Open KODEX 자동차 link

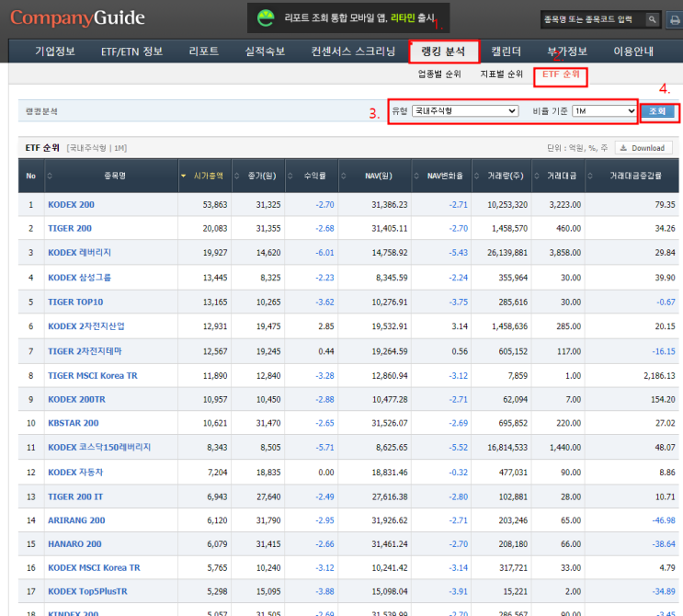[x=75, y=473]
